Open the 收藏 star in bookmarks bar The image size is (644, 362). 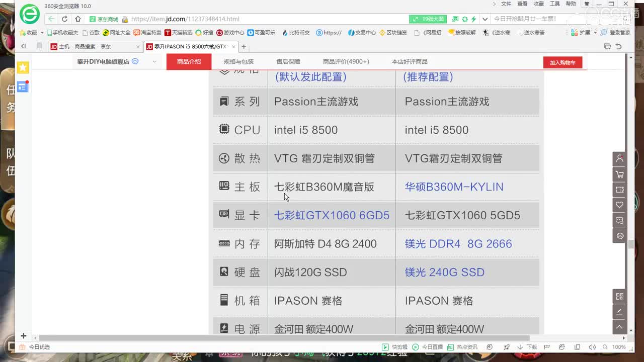pos(29,33)
